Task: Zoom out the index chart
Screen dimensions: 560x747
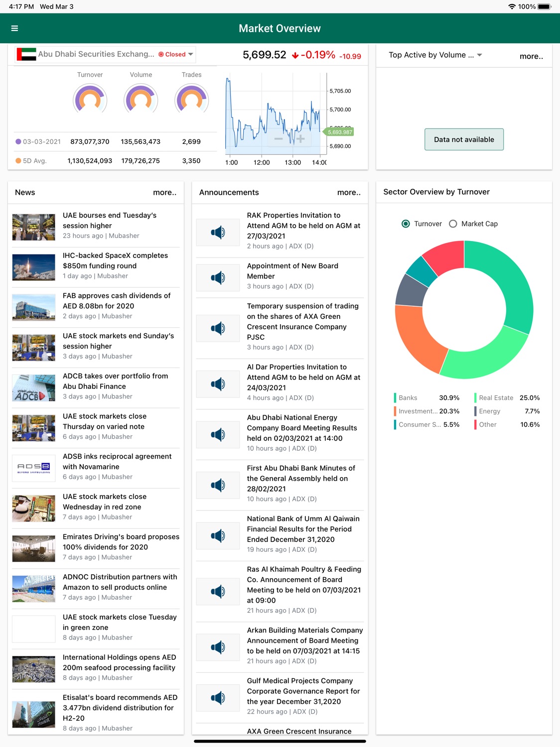Action: point(279,138)
